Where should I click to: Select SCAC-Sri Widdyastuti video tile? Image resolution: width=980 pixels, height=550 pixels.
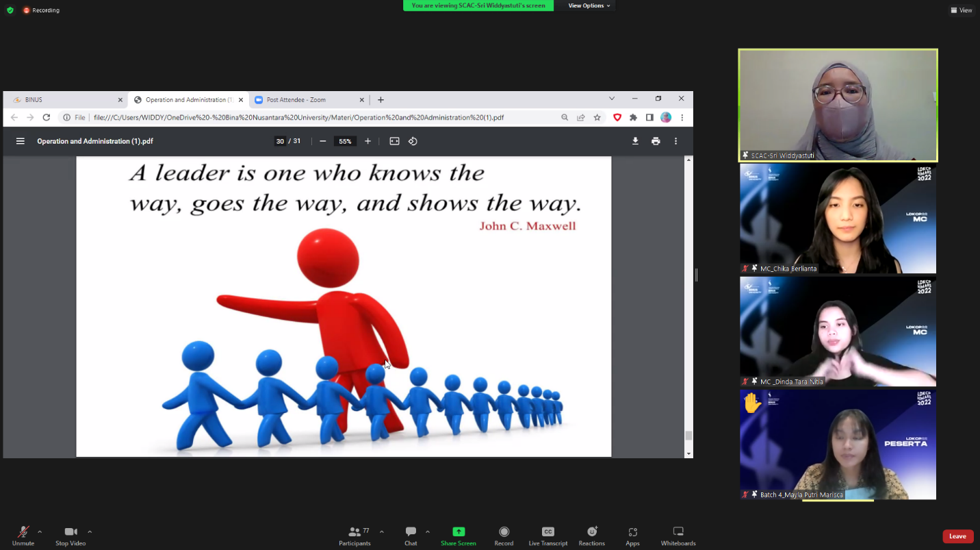(838, 105)
